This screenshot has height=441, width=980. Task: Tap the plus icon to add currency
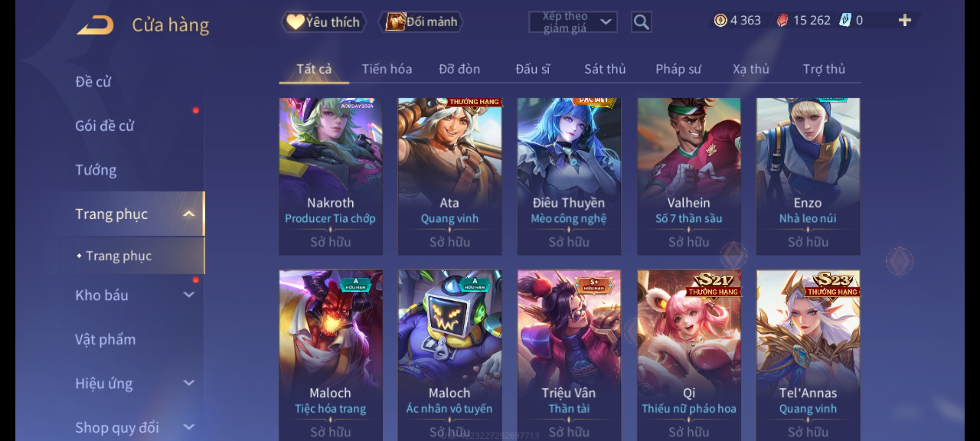905,20
